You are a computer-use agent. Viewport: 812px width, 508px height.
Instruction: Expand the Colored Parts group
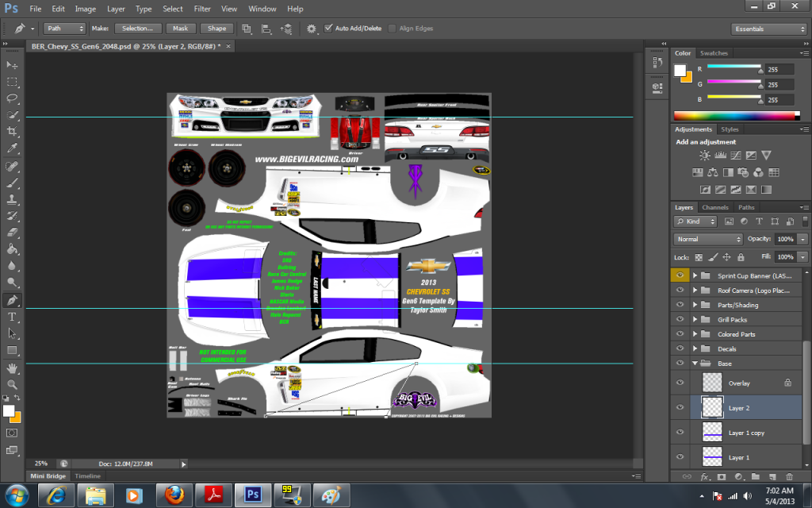click(695, 334)
